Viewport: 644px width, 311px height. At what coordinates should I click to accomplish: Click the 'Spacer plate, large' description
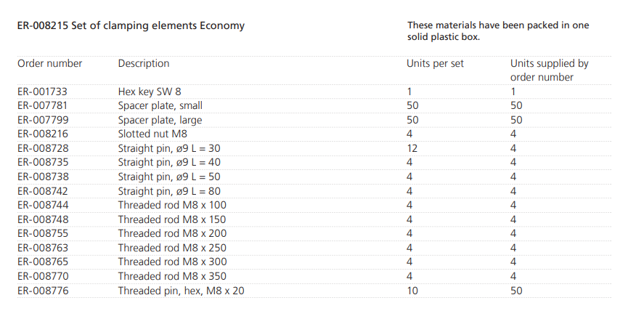tap(160, 120)
